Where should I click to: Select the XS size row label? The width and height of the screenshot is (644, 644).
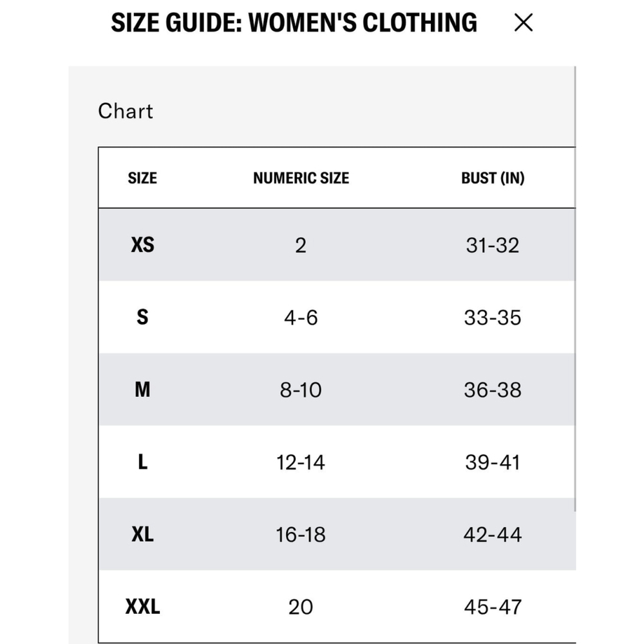(x=142, y=245)
